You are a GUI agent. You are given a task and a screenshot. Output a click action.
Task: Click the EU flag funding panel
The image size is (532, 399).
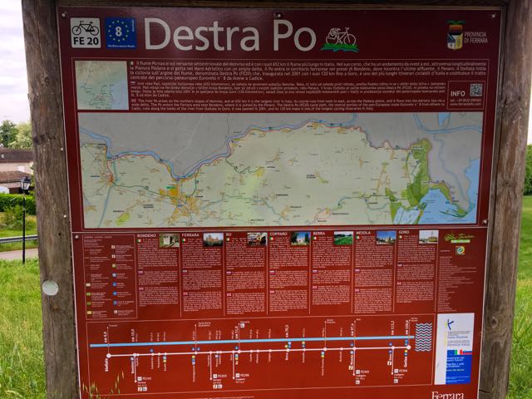(455, 349)
